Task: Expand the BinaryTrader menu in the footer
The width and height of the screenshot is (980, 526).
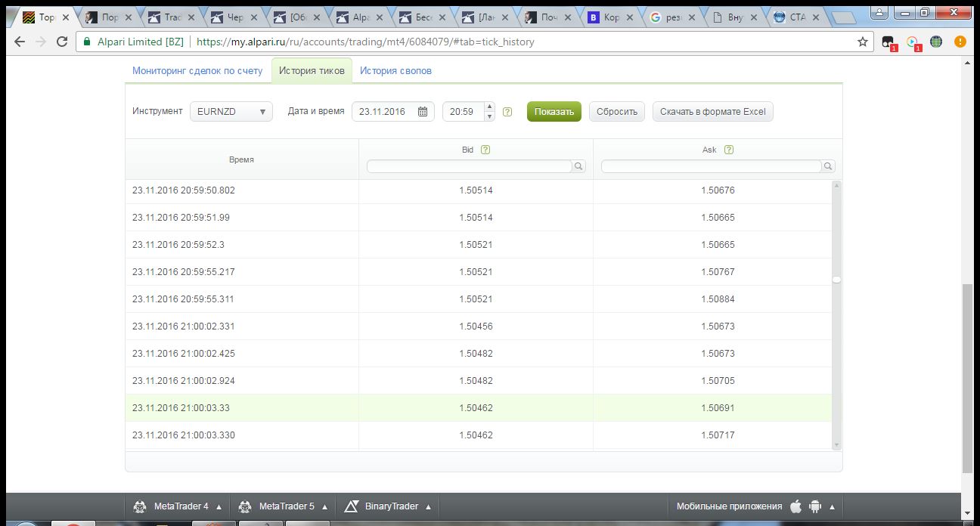Action: coord(428,506)
